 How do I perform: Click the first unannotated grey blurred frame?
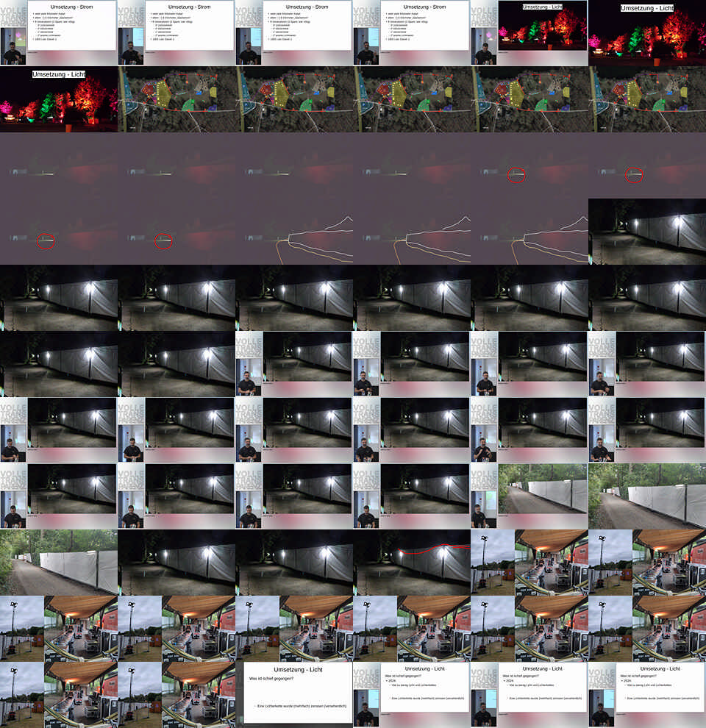(x=59, y=165)
